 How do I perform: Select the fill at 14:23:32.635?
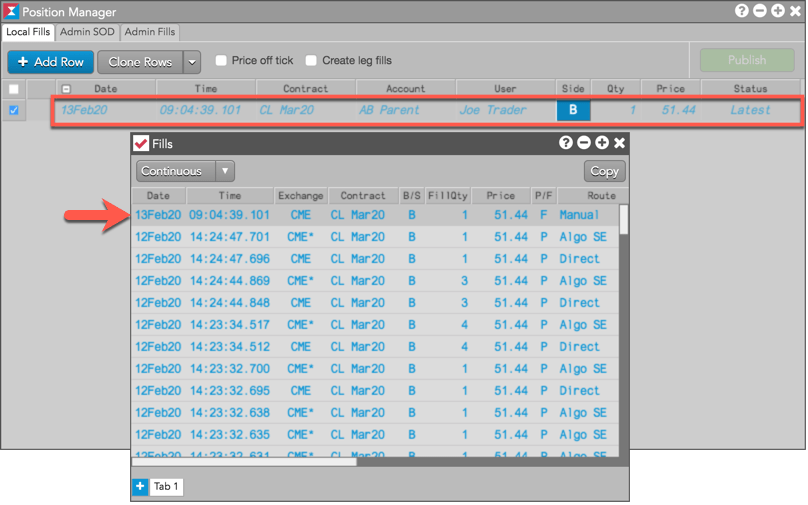pyautogui.click(x=375, y=435)
